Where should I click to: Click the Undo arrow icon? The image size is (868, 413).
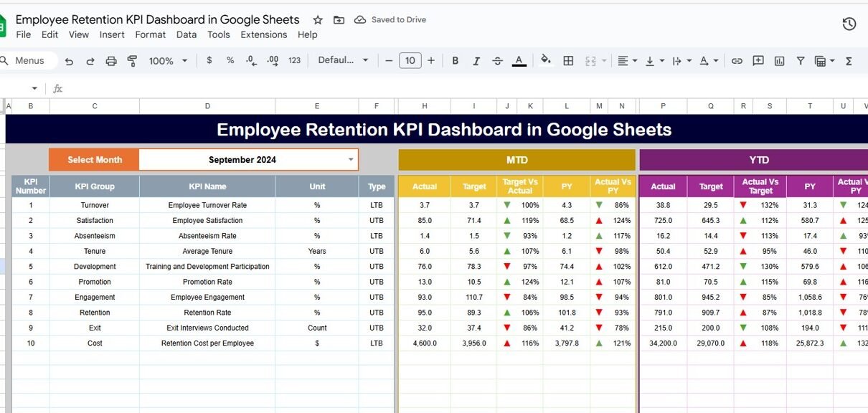click(69, 61)
